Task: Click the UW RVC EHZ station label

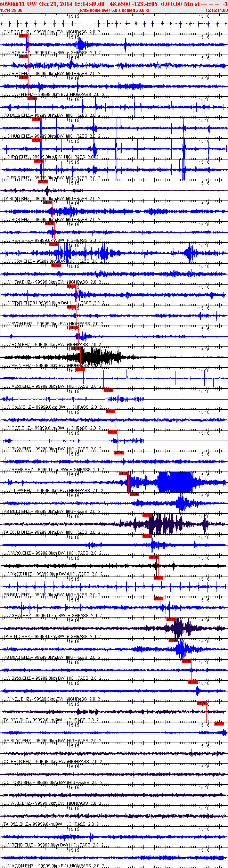Action: pos(16,74)
